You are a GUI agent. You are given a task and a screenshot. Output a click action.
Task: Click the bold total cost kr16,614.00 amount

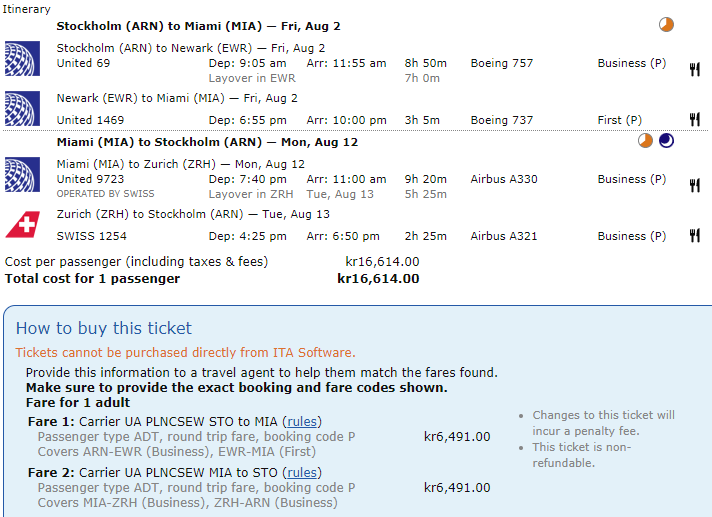[378, 279]
